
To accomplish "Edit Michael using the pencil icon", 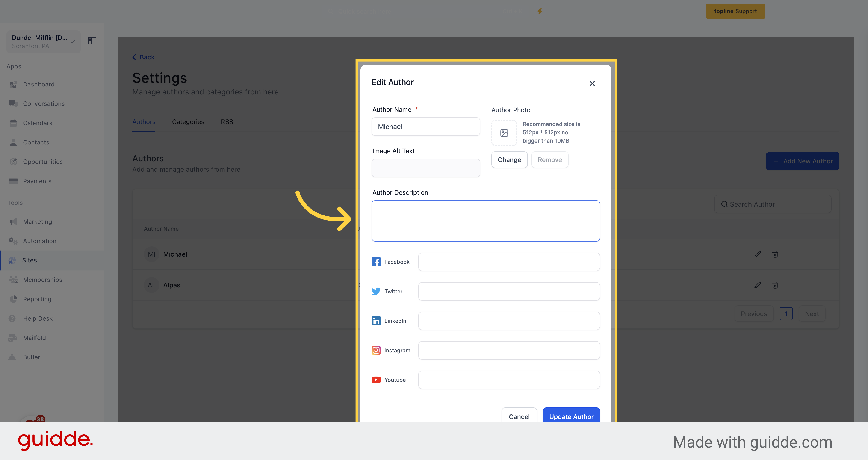I will pyautogui.click(x=757, y=254).
